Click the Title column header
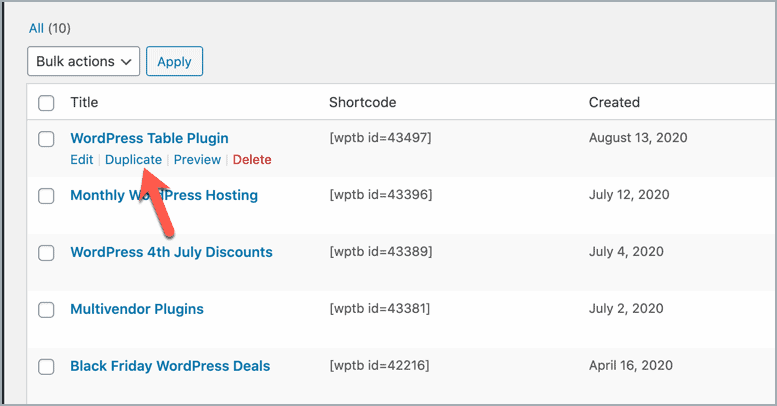The image size is (777, 406). pyautogui.click(x=84, y=102)
